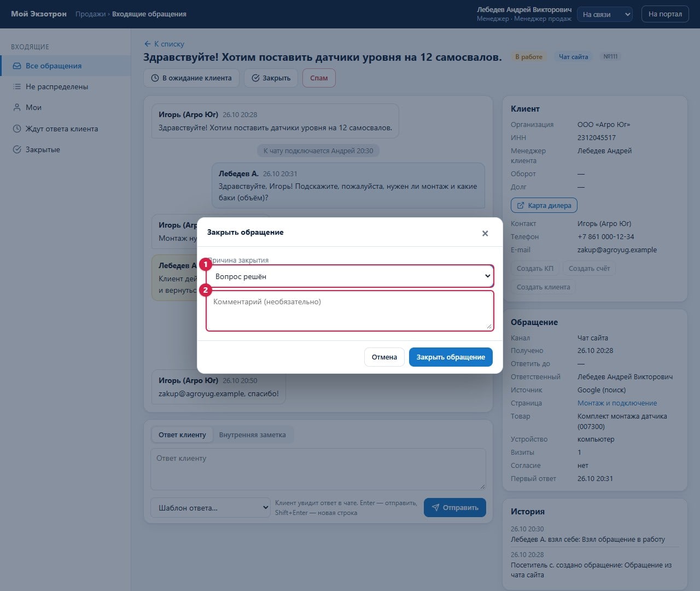Click the 'В ожидание клиента' button

click(191, 78)
